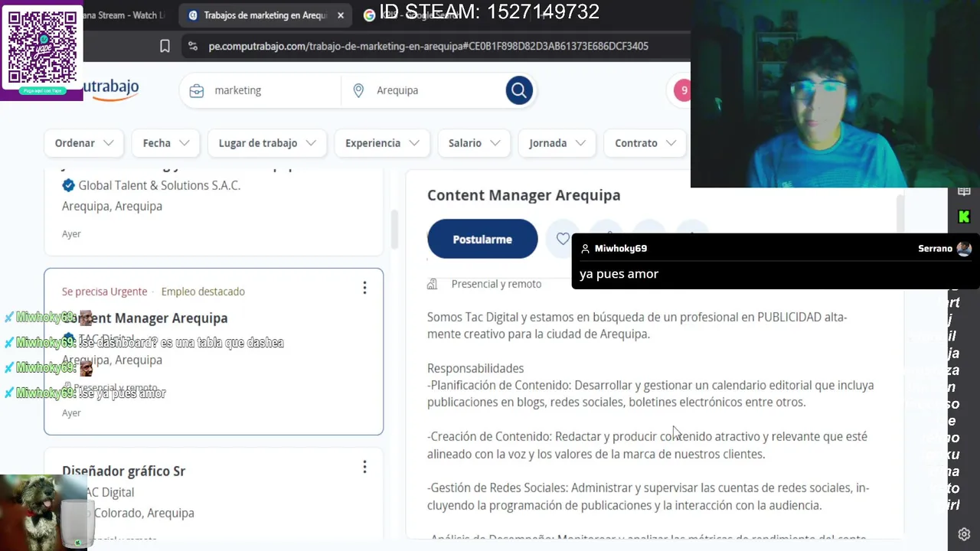Click the bookmark icon in the address bar

[x=165, y=46]
